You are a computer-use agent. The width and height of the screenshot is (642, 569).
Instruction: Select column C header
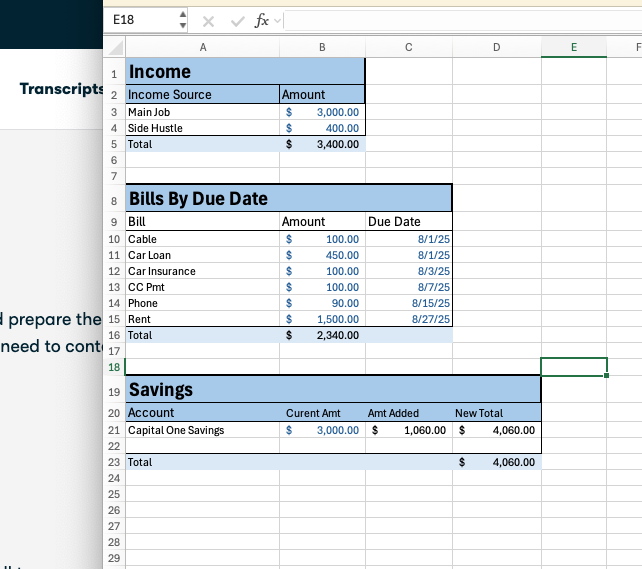[x=409, y=47]
